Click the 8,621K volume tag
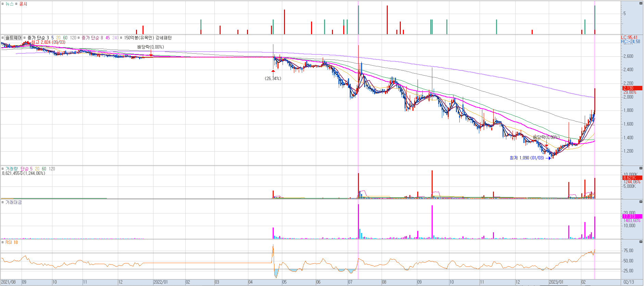The height and width of the screenshot is (286, 644). (632, 178)
